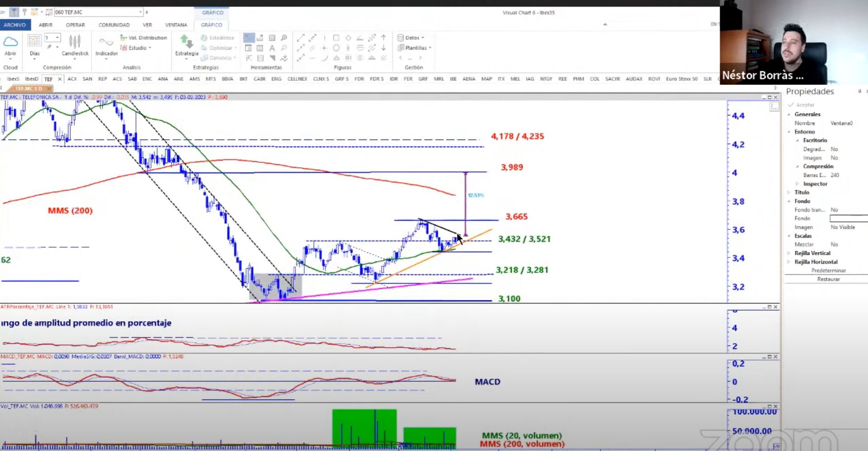Collapse the Escalas section
The image size is (868, 451).
pyautogui.click(x=789, y=236)
